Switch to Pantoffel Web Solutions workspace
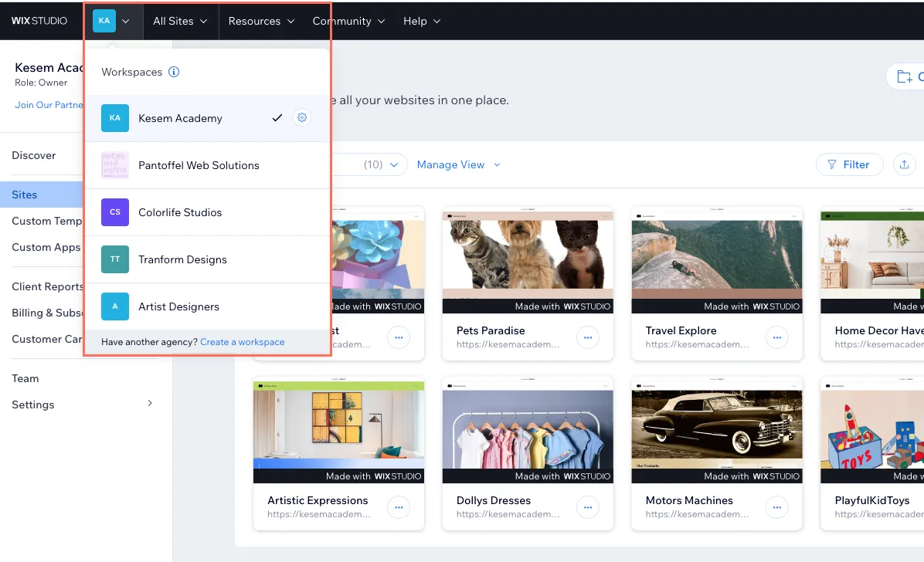The height and width of the screenshot is (562, 924). tap(199, 165)
